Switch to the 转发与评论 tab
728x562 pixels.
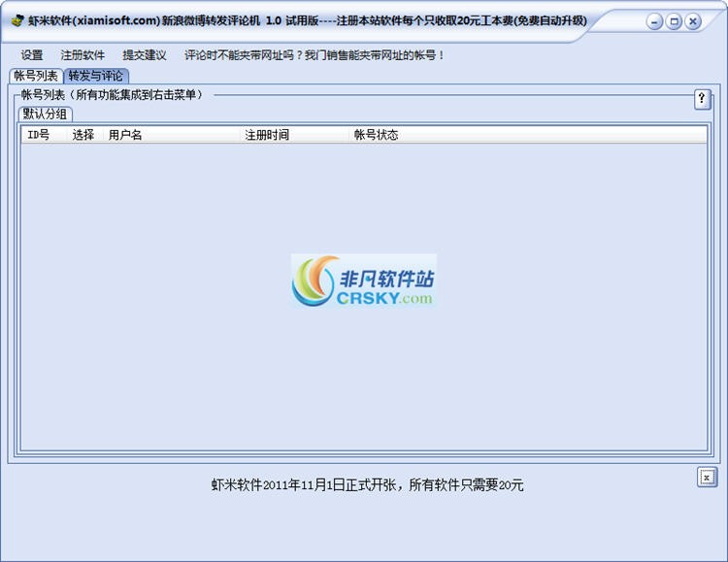click(96, 76)
